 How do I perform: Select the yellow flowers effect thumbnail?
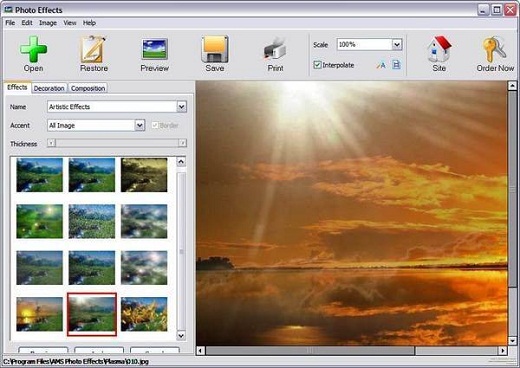[x=144, y=314]
